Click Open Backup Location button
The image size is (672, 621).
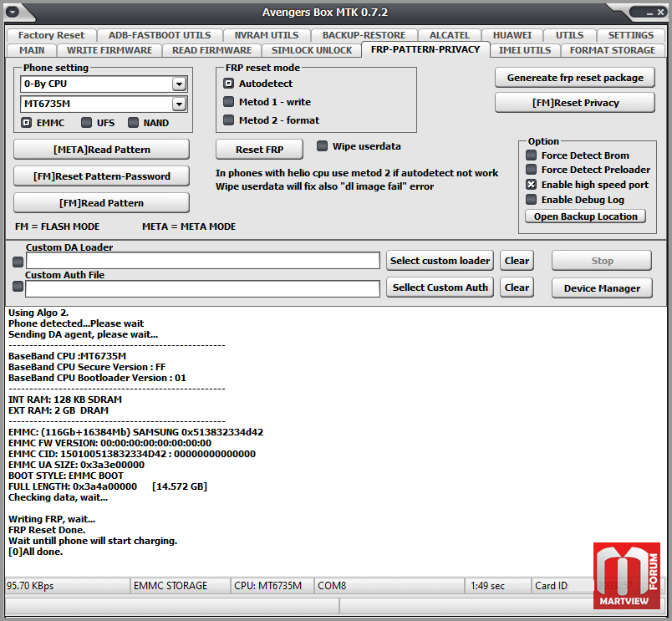[x=585, y=216]
